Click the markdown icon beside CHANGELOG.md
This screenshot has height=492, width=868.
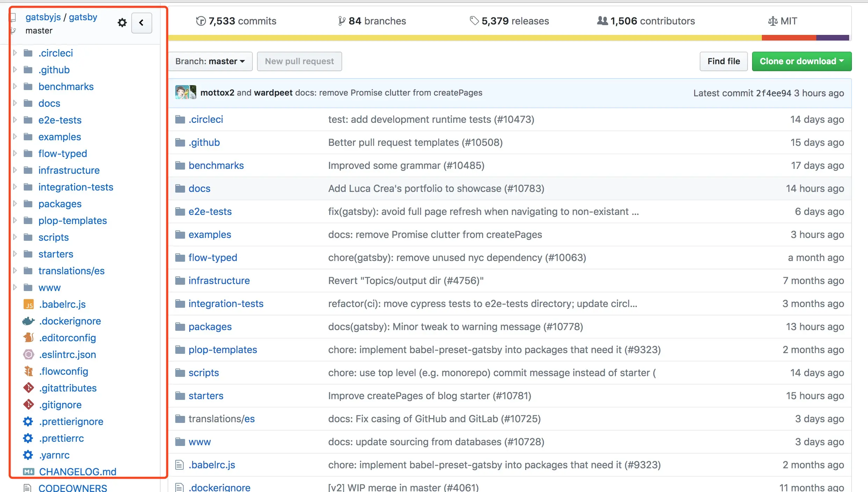29,472
